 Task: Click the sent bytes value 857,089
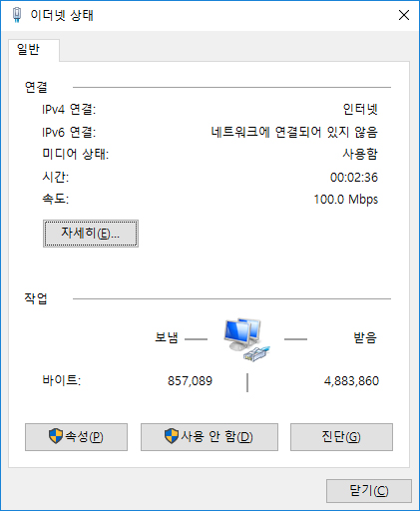190,381
